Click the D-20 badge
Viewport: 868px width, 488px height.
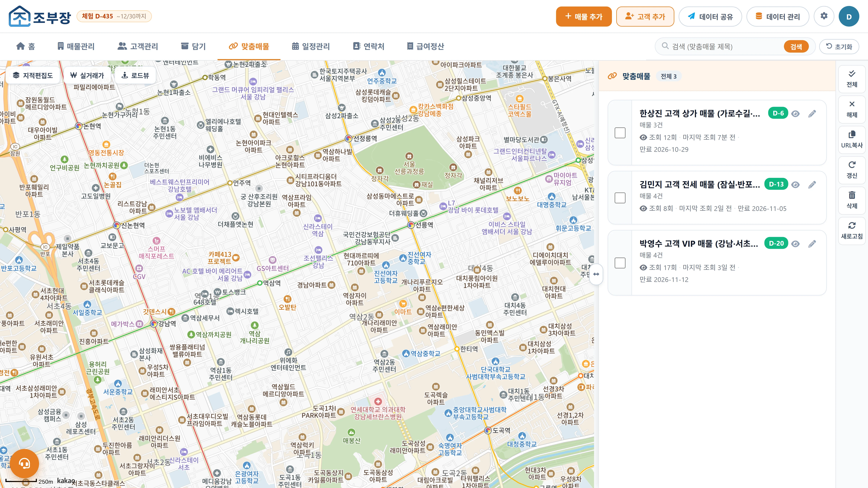click(x=776, y=243)
